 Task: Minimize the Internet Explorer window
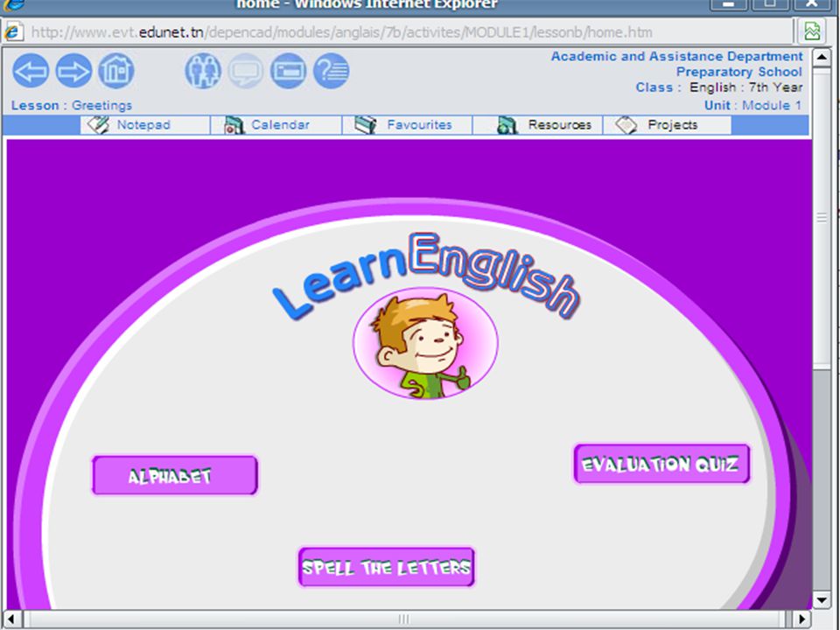729,5
